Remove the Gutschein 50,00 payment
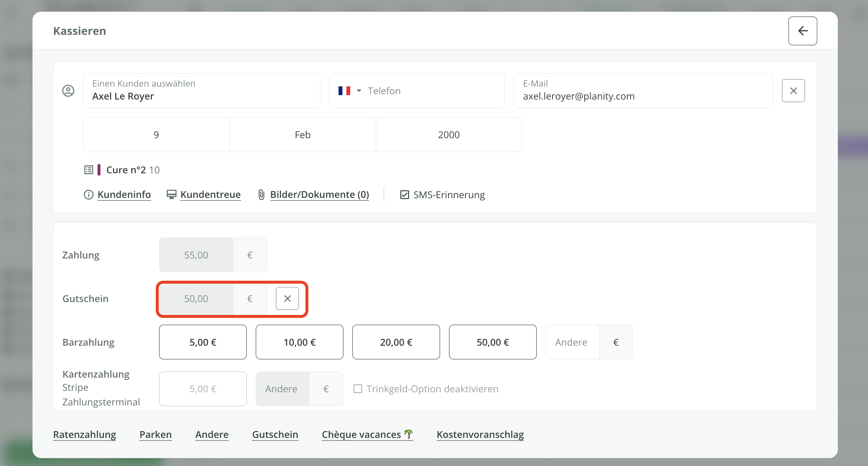The height and width of the screenshot is (466, 868). (x=287, y=298)
